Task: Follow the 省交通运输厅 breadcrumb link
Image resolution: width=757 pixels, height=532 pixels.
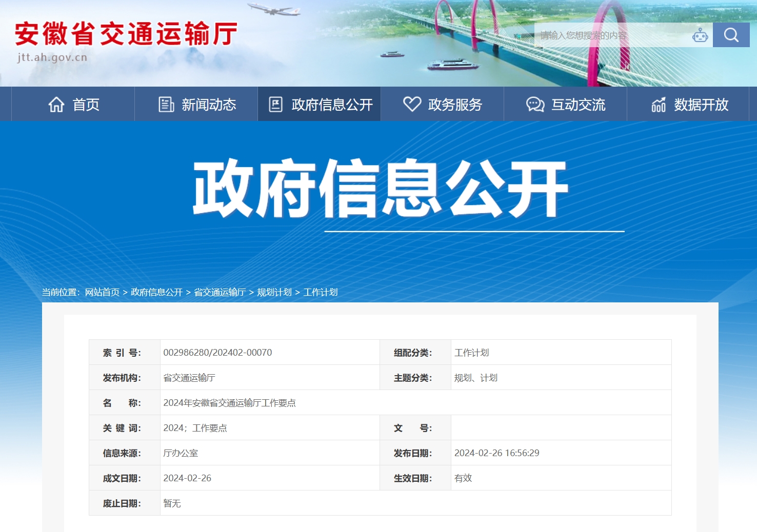Action: point(220,292)
